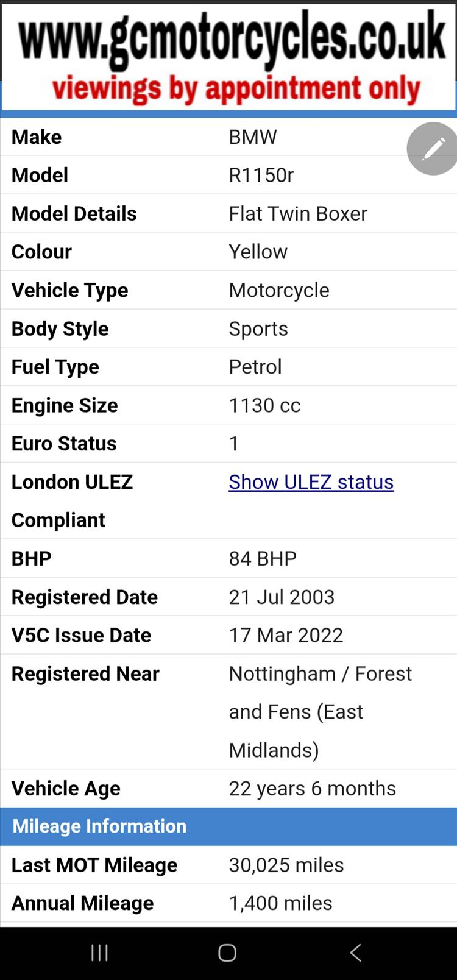Tap the Flat Twin Boxer text
The image size is (457, 980).
[x=298, y=214]
